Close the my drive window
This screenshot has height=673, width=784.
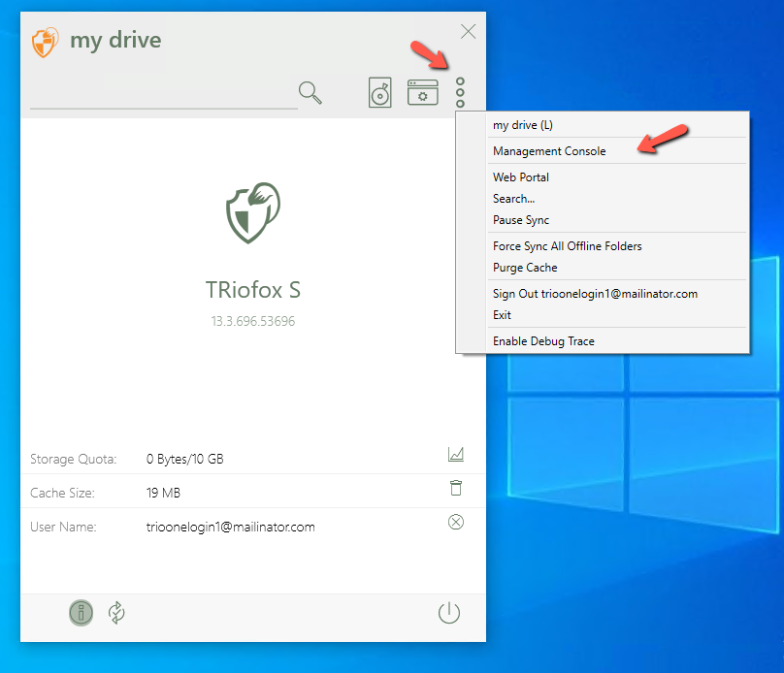pyautogui.click(x=468, y=31)
